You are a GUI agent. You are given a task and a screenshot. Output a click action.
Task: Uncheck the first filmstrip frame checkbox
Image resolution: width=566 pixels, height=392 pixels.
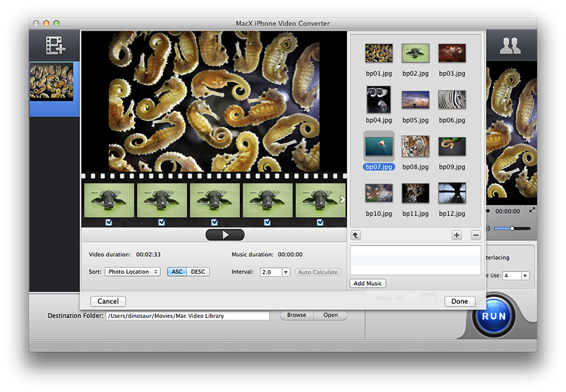click(x=109, y=222)
